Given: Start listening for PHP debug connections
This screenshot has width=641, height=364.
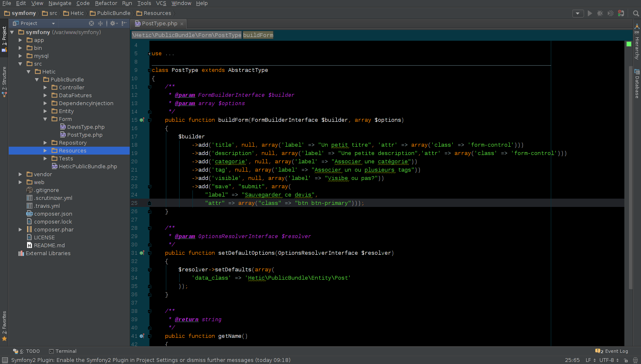Looking at the screenshot, I should coord(621,13).
